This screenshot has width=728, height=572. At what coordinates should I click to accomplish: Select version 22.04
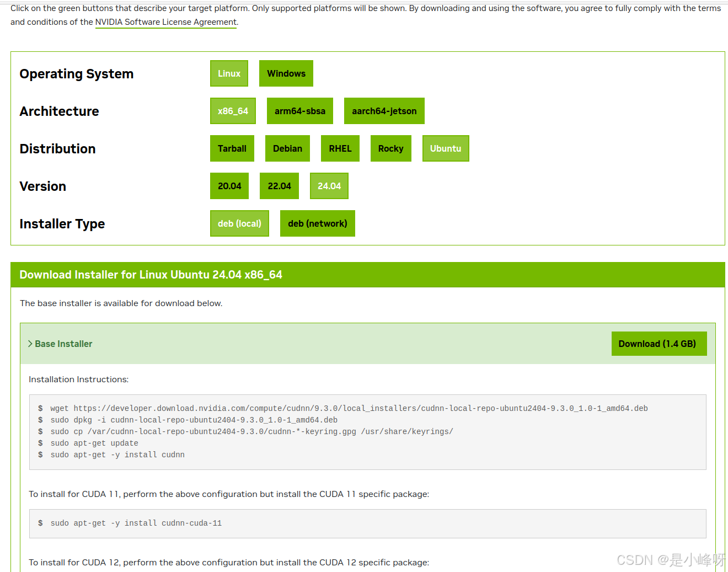point(279,186)
